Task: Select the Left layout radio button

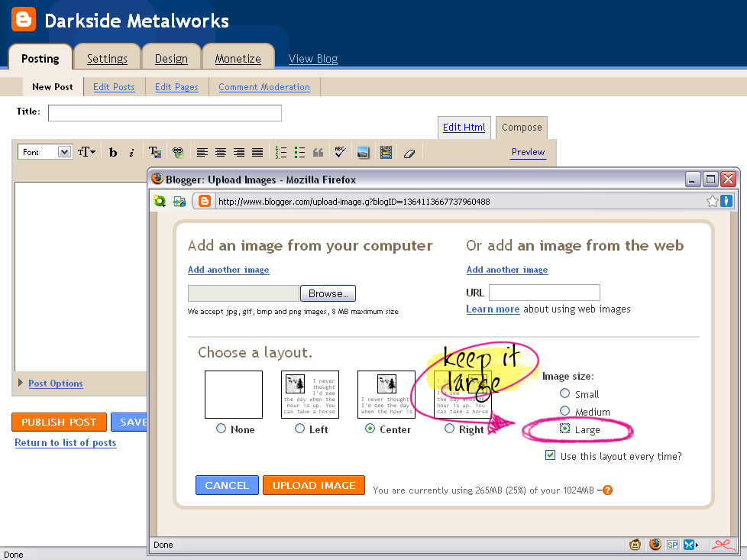Action: tap(299, 429)
